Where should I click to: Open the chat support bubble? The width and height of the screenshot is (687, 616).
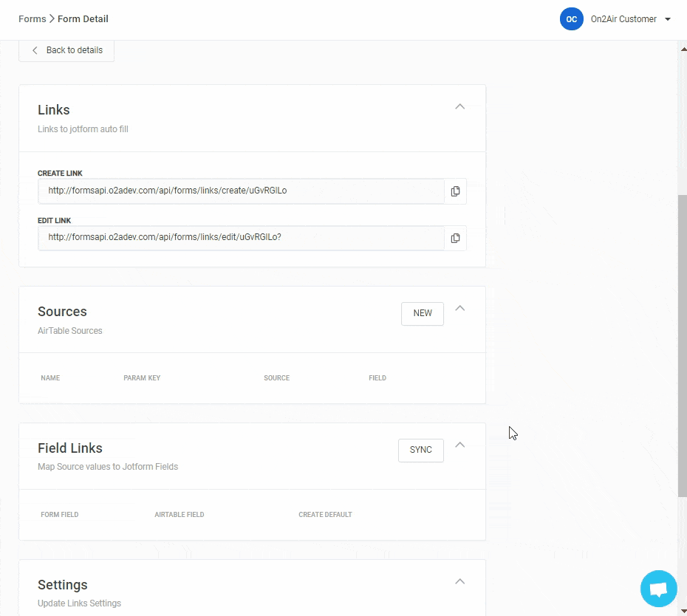point(658,589)
